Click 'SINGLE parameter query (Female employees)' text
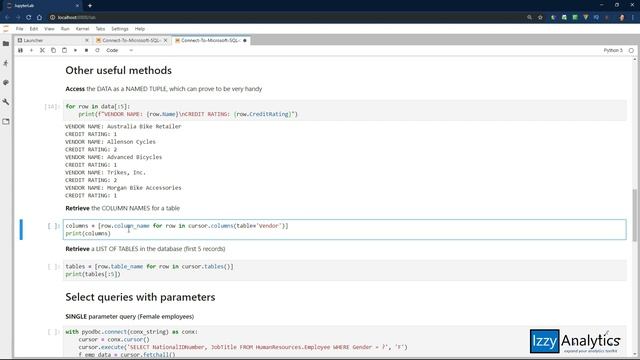Screen dimensions: 640x360 tap(130, 316)
